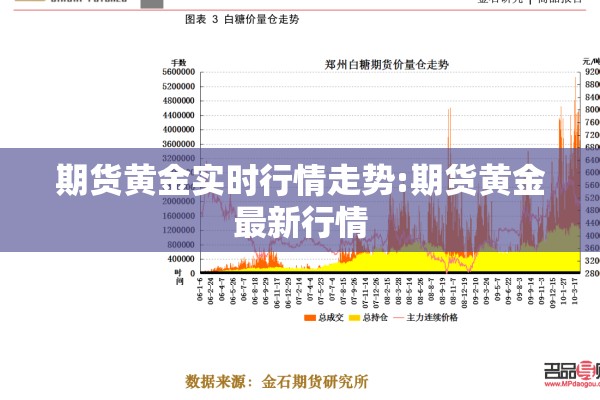
Task: Click the 数据来源: 金石期货研究所 text
Action: pos(277,382)
